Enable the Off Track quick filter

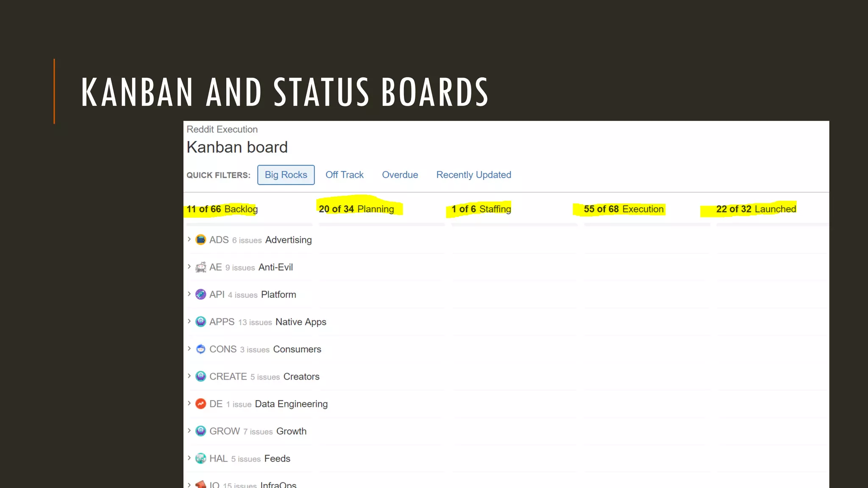[345, 175]
